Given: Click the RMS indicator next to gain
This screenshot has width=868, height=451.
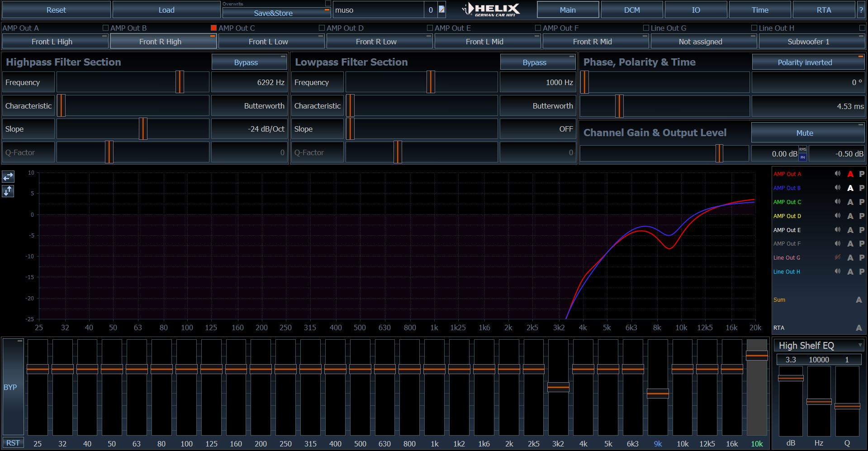Looking at the screenshot, I should (802, 149).
